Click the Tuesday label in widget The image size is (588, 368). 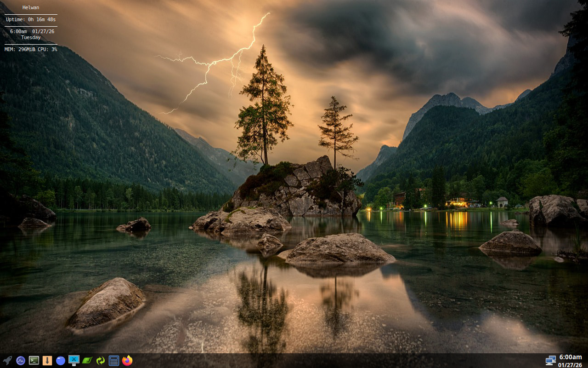[31, 37]
